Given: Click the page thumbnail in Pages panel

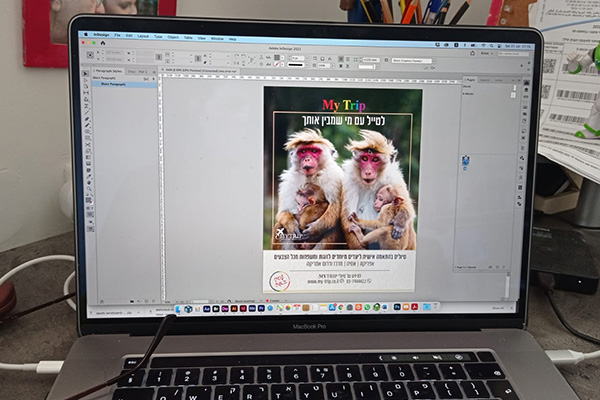Looking at the screenshot, I should point(464,161).
